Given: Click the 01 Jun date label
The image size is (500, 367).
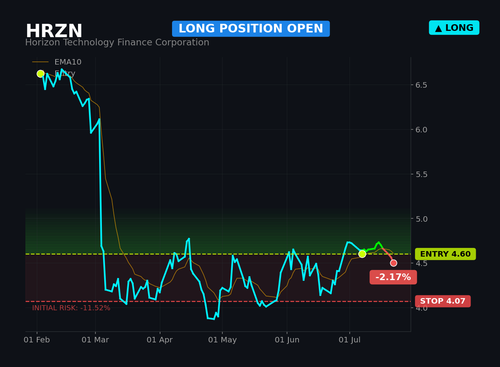Looking at the screenshot, I should [x=287, y=340].
